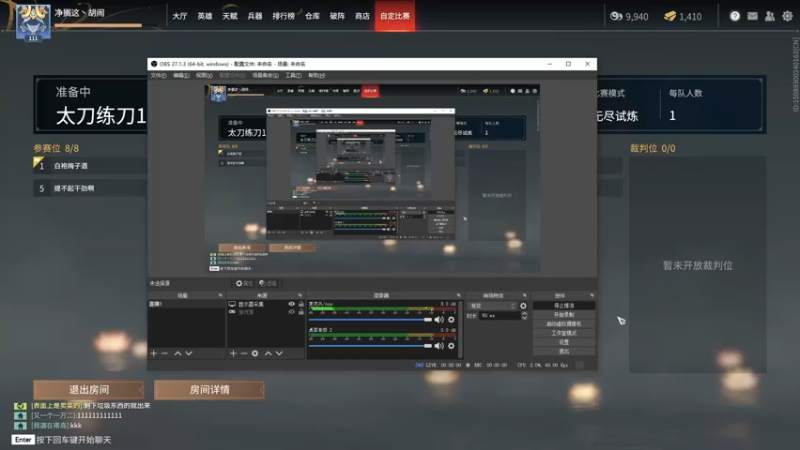Move scene down with the down arrow in 场景 panel
The width and height of the screenshot is (800, 450).
[189, 353]
